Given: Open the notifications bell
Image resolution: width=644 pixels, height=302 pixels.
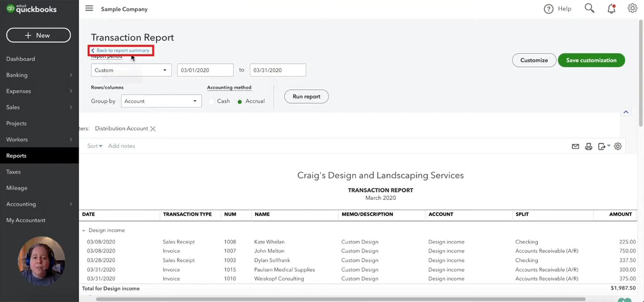Looking at the screenshot, I should pos(611,8).
